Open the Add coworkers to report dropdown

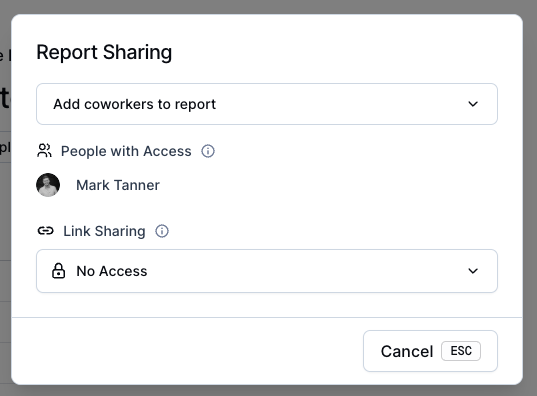click(267, 104)
